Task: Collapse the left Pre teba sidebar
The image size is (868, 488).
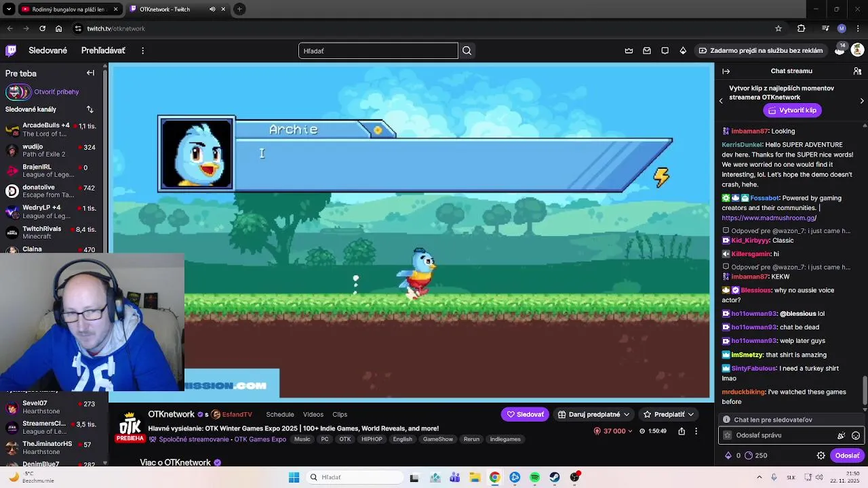Action: coord(90,73)
